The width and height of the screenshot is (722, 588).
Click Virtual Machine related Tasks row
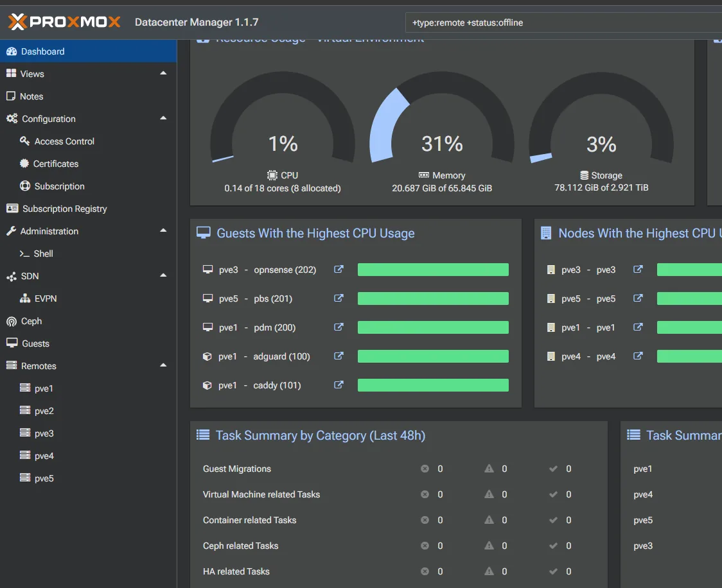pyautogui.click(x=398, y=494)
